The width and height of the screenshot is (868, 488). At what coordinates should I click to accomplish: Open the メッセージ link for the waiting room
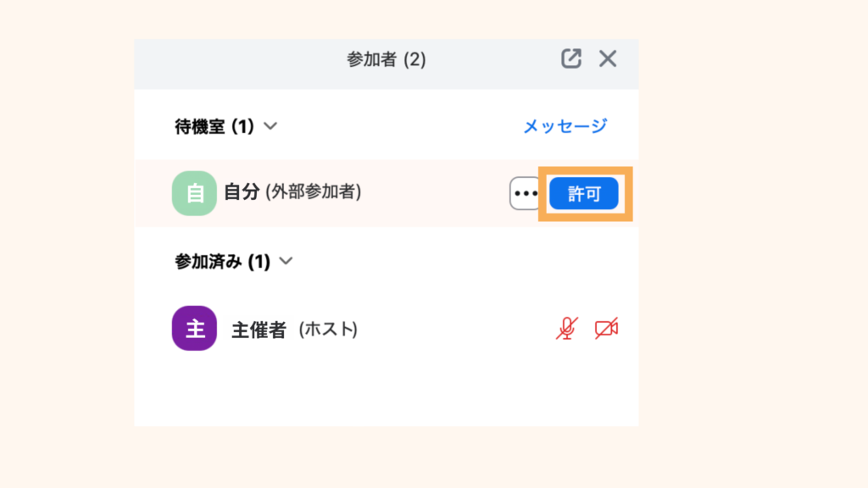565,126
